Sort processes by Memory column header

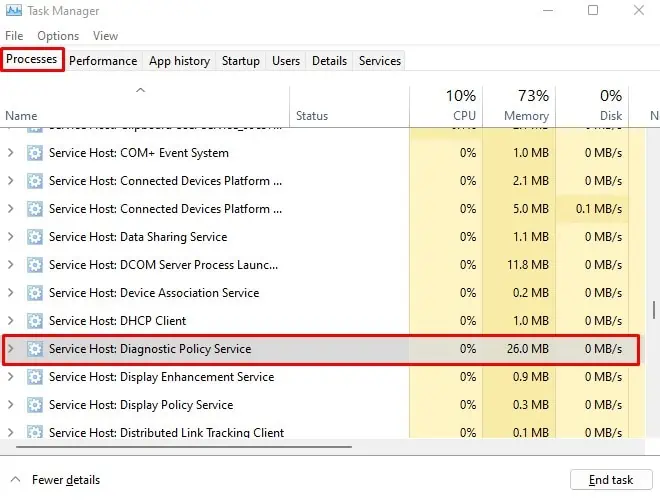pyautogui.click(x=518, y=105)
